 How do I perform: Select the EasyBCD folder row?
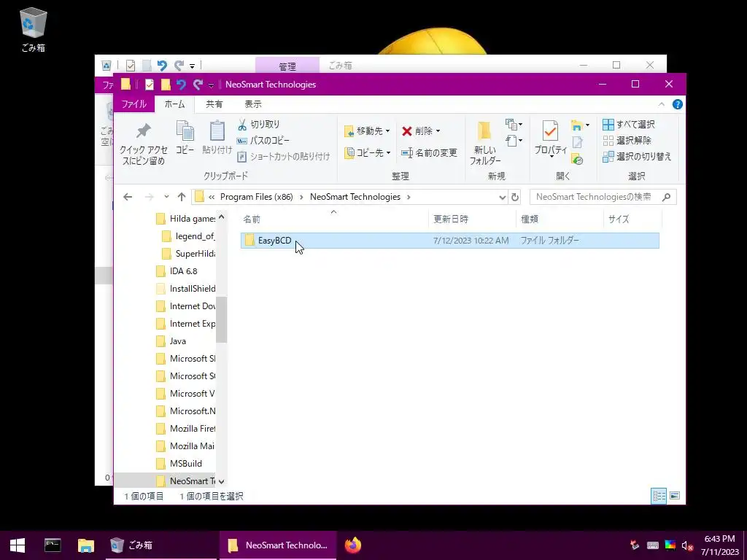tap(449, 241)
